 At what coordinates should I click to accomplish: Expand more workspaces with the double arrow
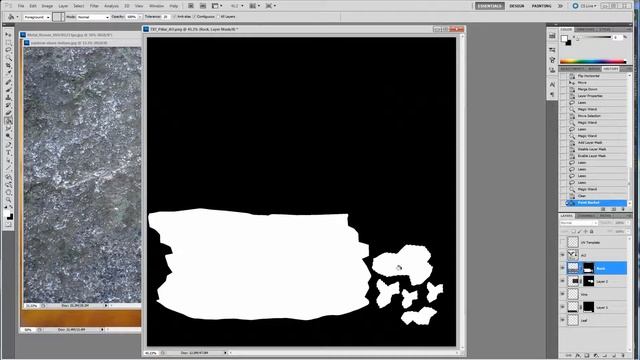[560, 6]
